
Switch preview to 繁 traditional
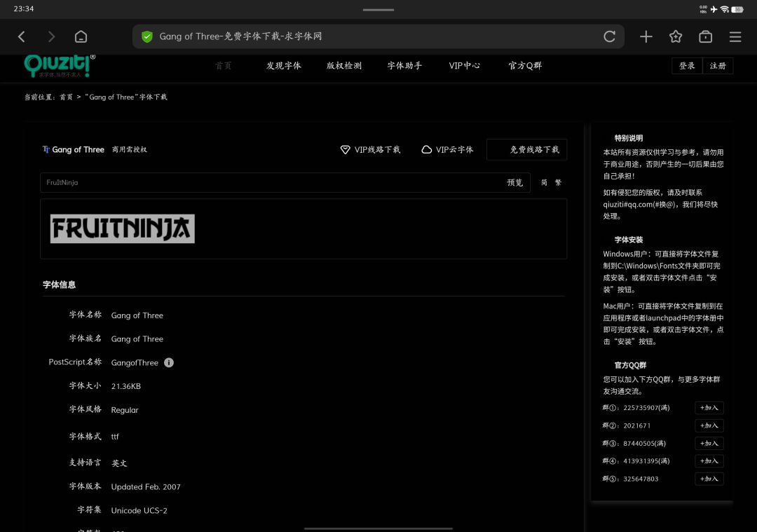pos(558,182)
